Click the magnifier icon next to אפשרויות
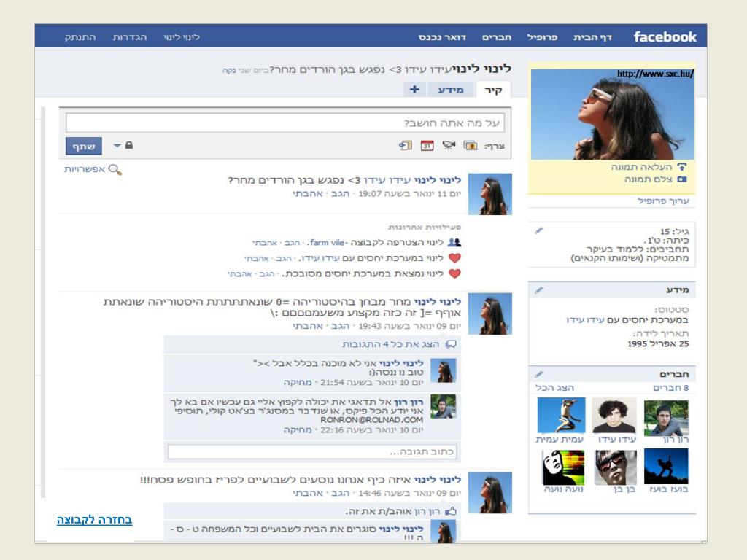747x560 pixels. [115, 169]
